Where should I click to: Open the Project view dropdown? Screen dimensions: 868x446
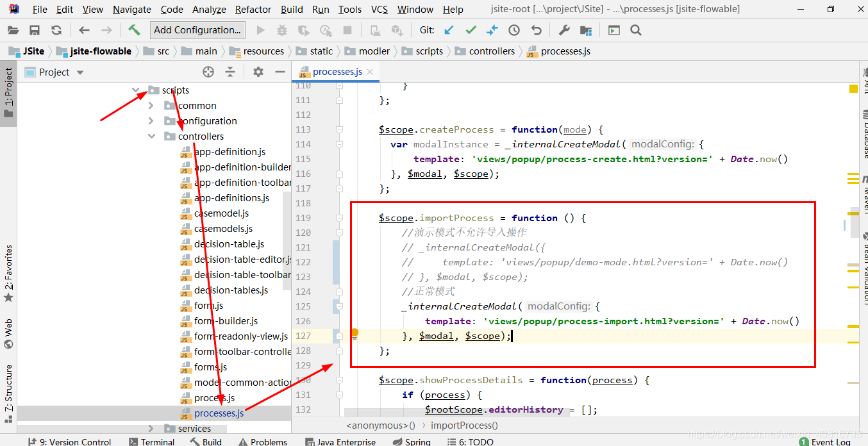tap(80, 72)
